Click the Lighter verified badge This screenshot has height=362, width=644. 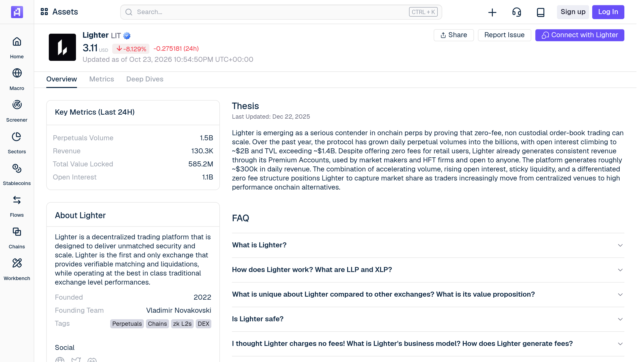[127, 36]
